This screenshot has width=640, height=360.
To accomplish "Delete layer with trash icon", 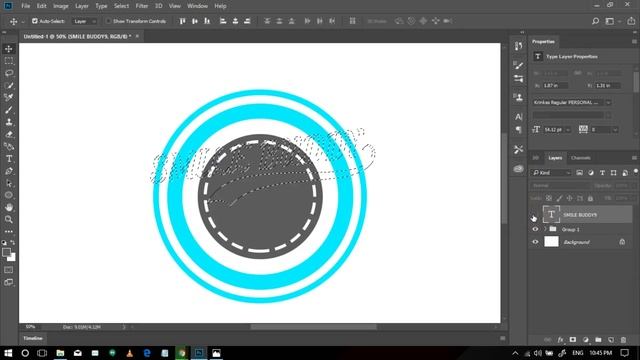I will click(623, 340).
